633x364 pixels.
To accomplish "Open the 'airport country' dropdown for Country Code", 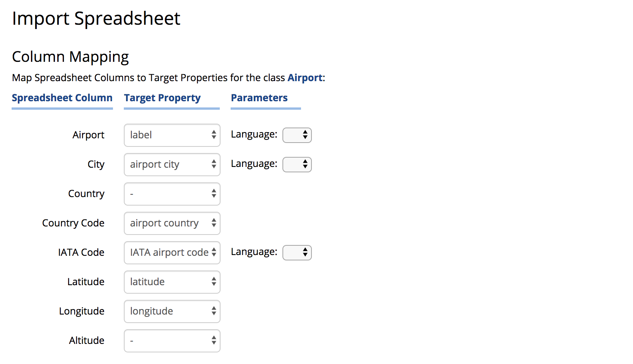I will click(172, 223).
